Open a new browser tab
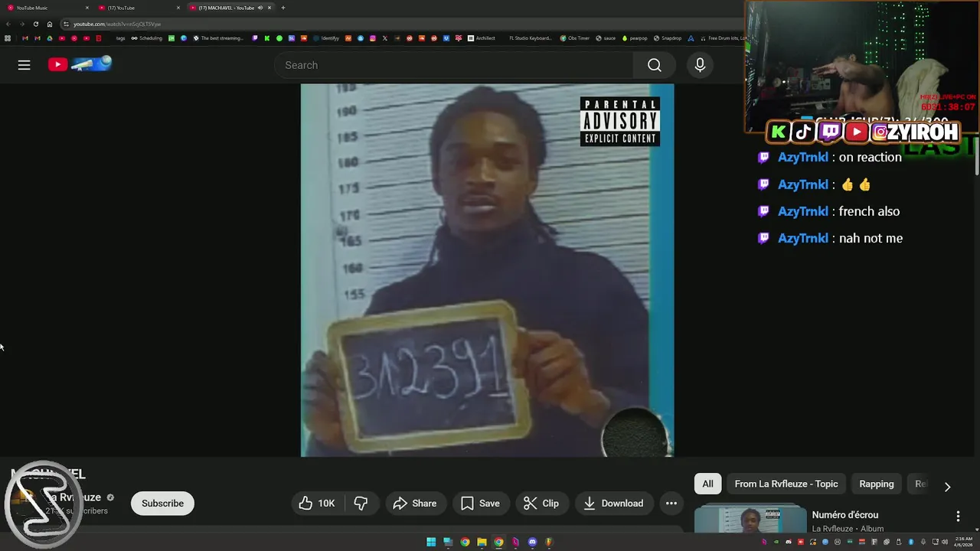Screen dimensions: 980x551 click(283, 8)
